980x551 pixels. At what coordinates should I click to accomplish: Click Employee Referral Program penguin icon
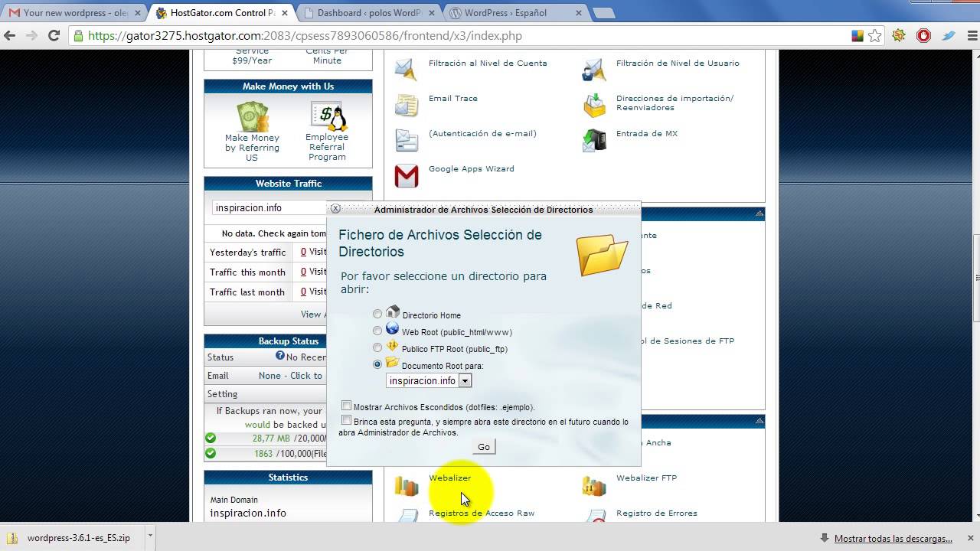(x=328, y=116)
